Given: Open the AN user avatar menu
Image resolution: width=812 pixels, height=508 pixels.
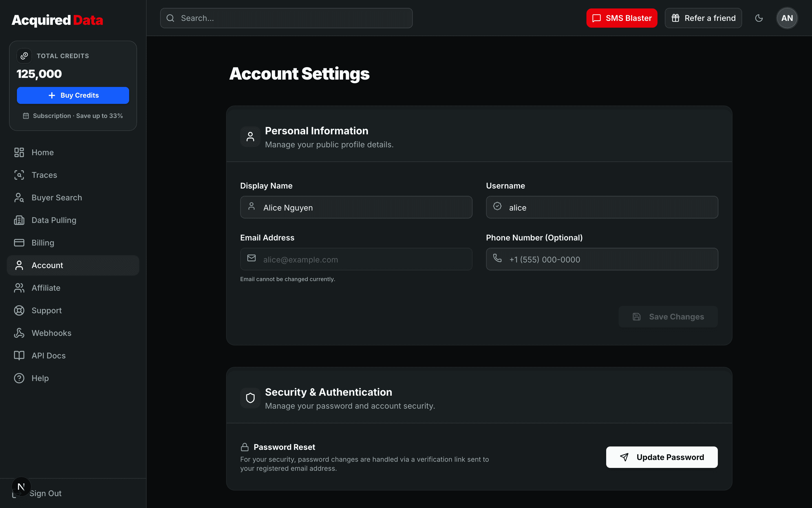Looking at the screenshot, I should (787, 18).
